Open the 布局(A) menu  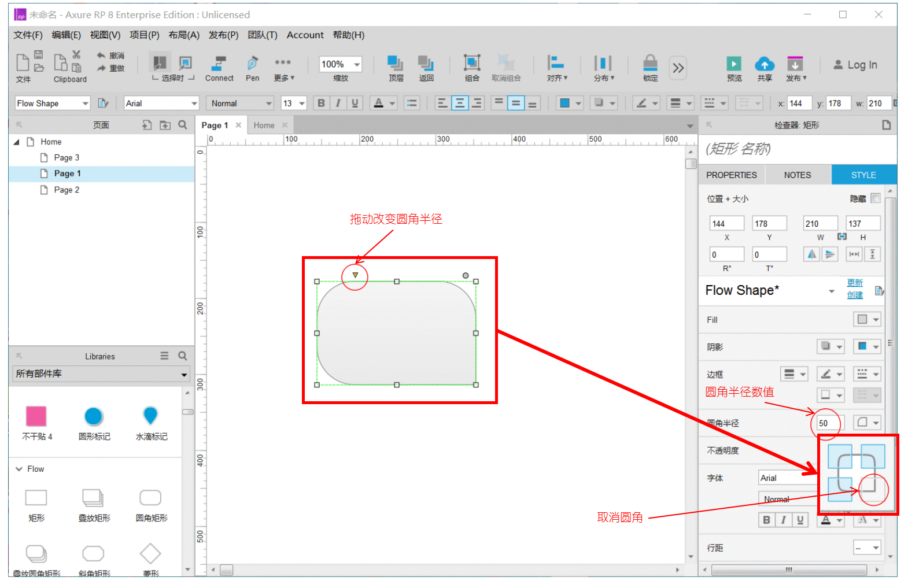tap(184, 35)
